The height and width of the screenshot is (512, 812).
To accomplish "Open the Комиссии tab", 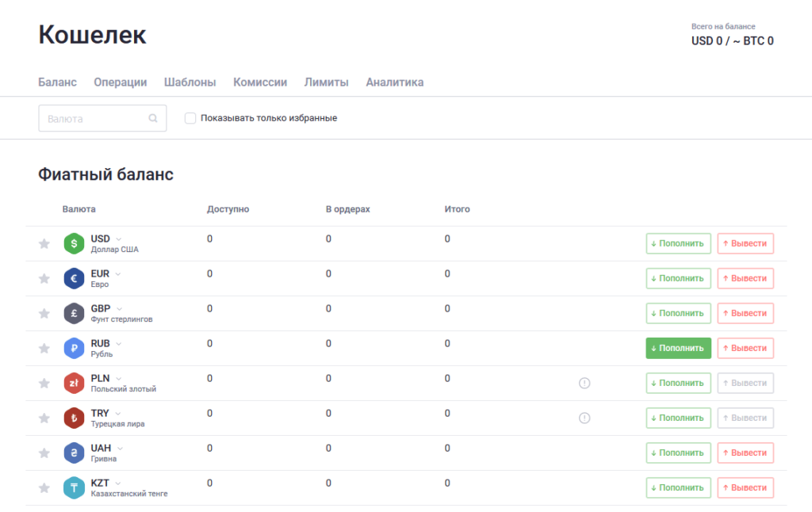I will tap(260, 82).
